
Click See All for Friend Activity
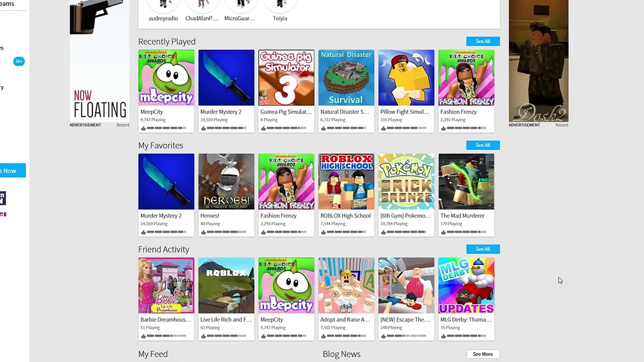click(x=483, y=249)
